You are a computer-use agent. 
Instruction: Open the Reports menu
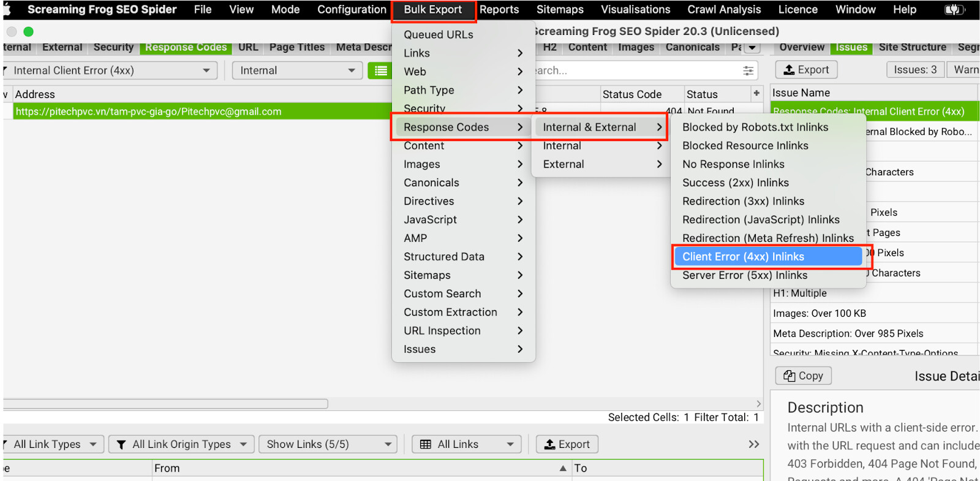click(x=499, y=9)
